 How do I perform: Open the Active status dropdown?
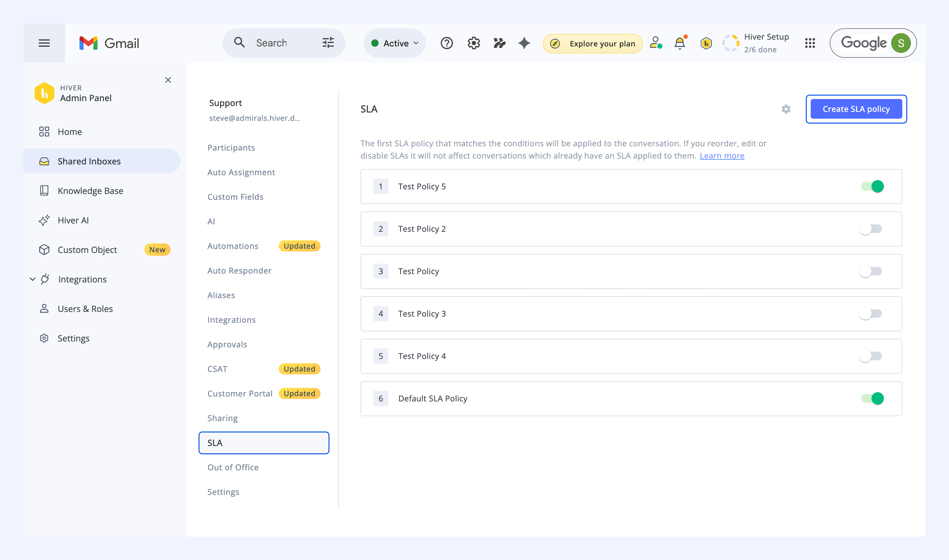[x=395, y=43]
